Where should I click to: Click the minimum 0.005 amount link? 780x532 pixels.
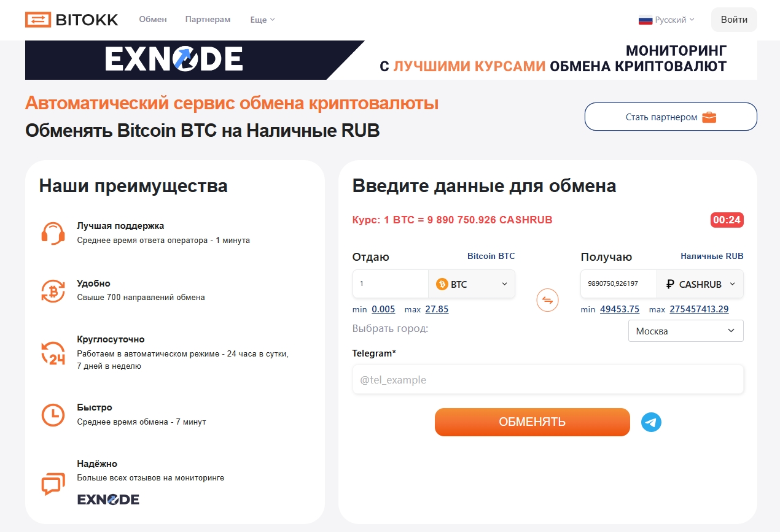(383, 309)
